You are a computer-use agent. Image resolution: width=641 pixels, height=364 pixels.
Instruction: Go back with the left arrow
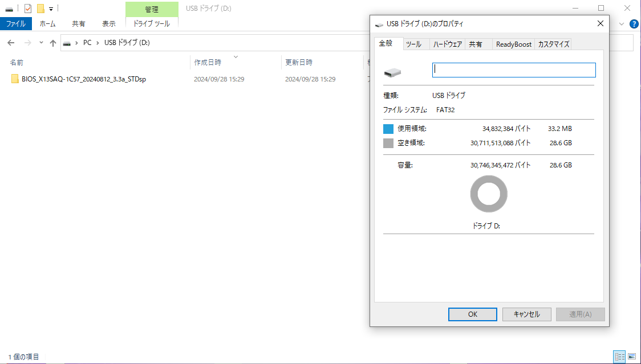pos(11,43)
